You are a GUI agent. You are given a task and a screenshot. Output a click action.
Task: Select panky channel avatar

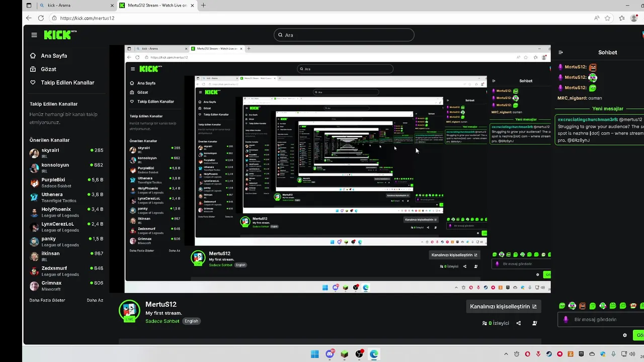coord(34,242)
